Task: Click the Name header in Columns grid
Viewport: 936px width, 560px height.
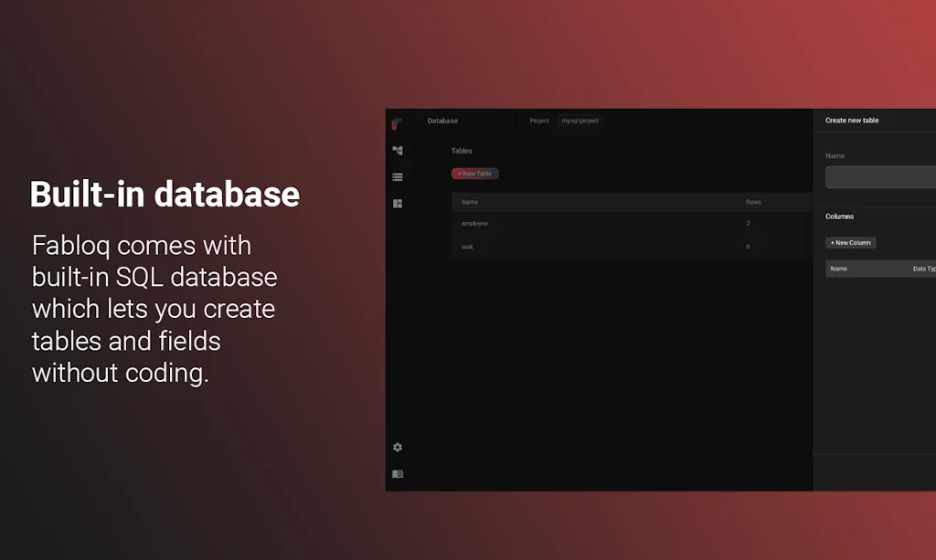Action: pos(838,269)
